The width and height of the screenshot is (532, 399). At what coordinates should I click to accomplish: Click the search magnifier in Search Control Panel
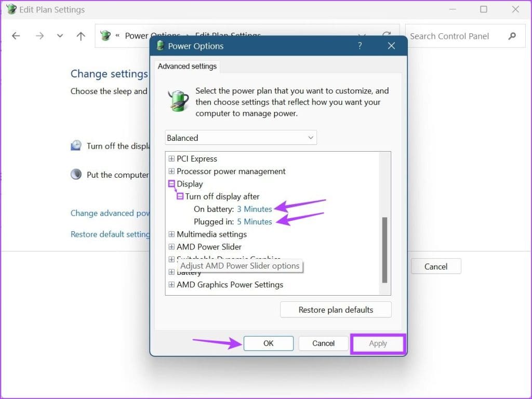pyautogui.click(x=512, y=36)
